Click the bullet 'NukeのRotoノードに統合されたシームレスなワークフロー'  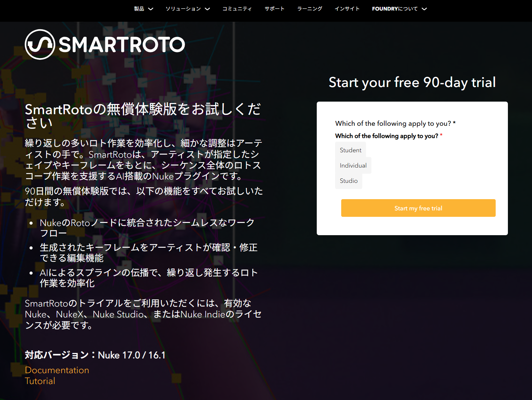pos(147,228)
